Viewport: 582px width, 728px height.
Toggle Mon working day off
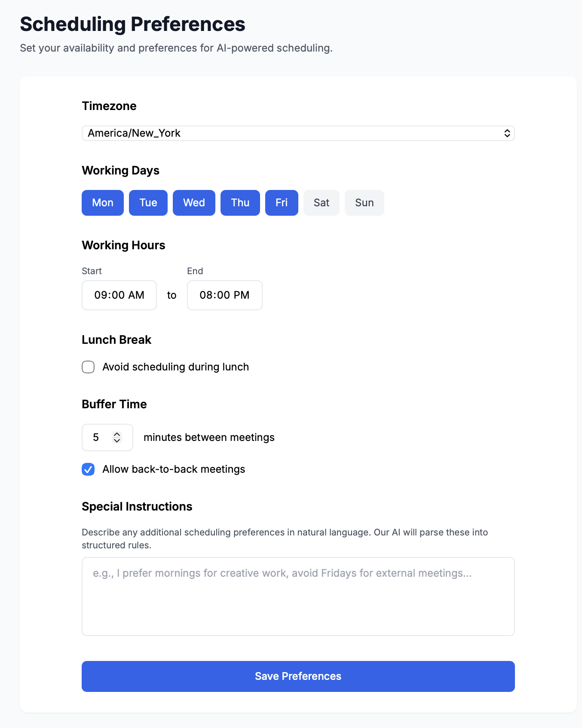(x=103, y=203)
